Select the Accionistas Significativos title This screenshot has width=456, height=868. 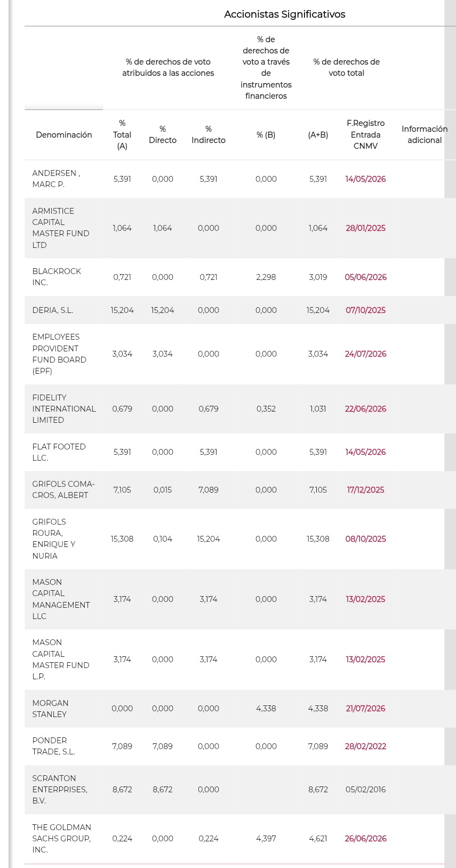pyautogui.click(x=285, y=14)
